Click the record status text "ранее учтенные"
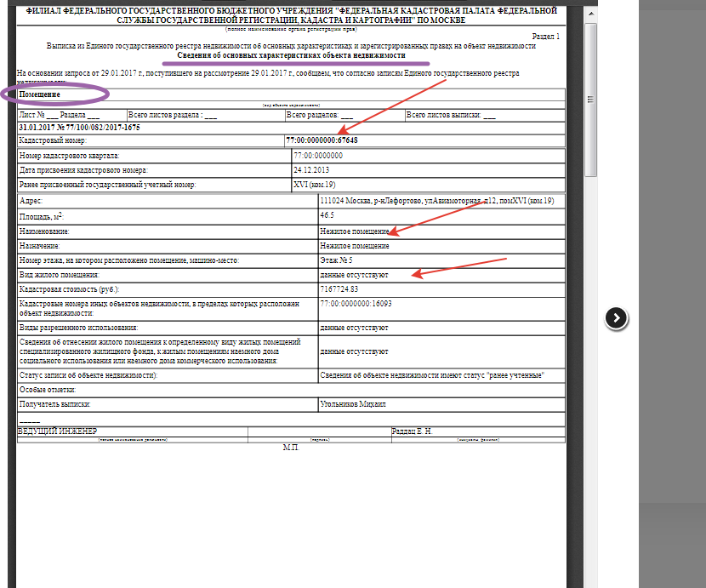This screenshot has height=588, width=706. point(515,375)
